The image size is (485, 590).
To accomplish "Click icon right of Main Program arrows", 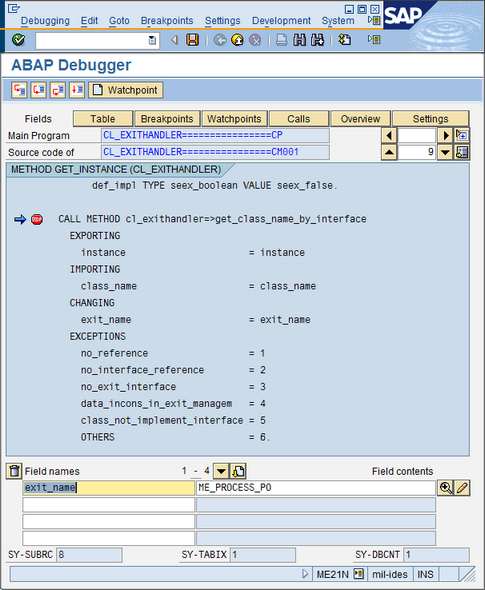I will [462, 135].
